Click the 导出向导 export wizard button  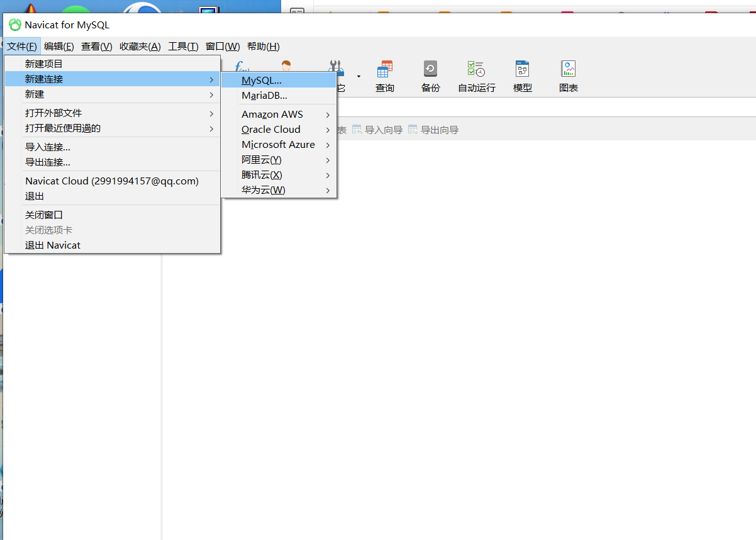point(433,130)
